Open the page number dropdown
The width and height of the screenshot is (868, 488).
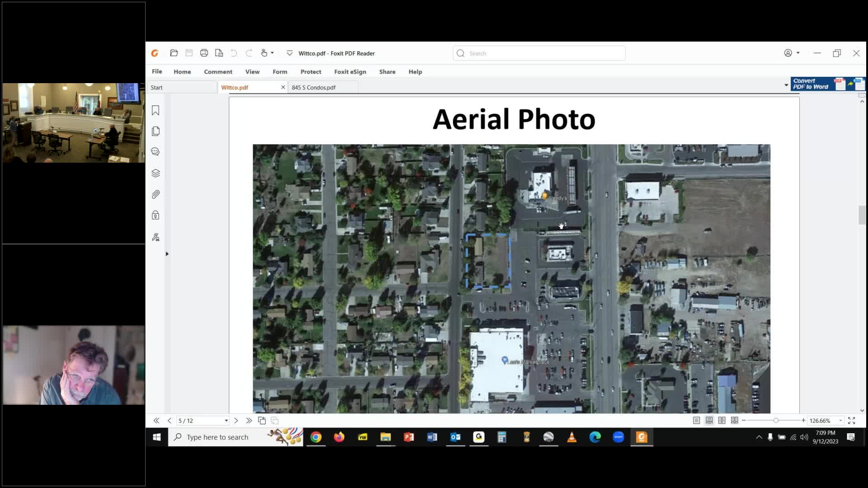click(226, 421)
